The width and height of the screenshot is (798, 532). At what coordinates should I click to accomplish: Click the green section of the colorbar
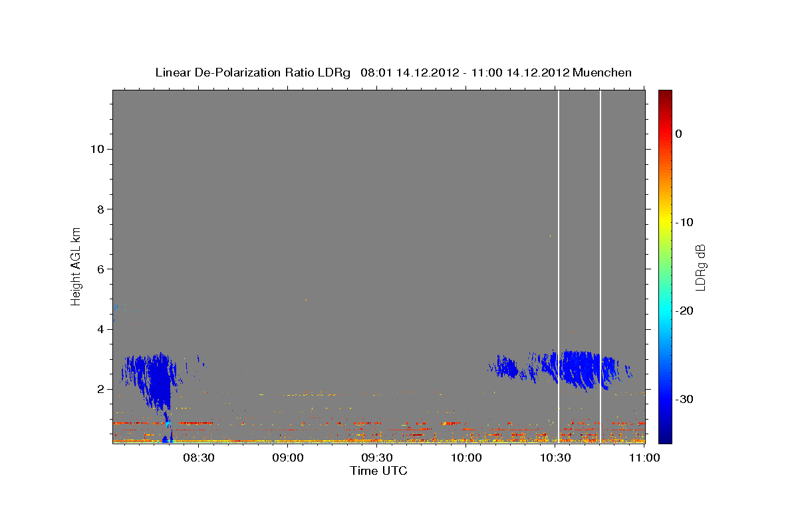(665, 266)
